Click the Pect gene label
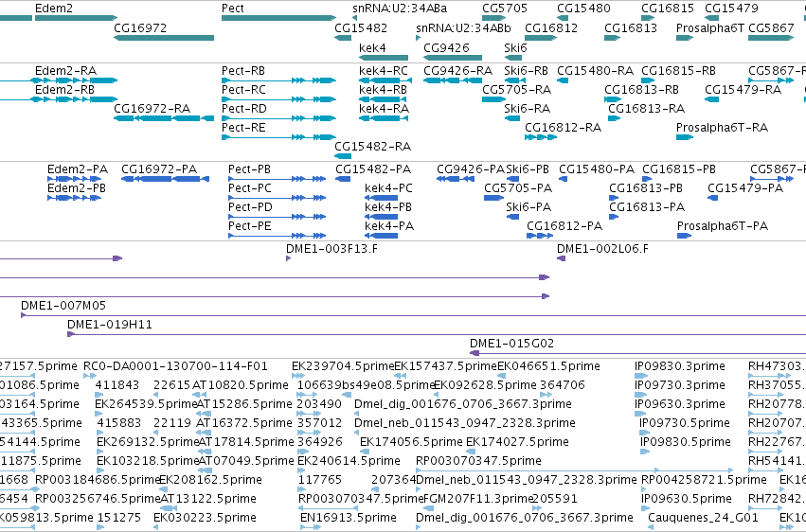806x532 pixels. (232, 9)
